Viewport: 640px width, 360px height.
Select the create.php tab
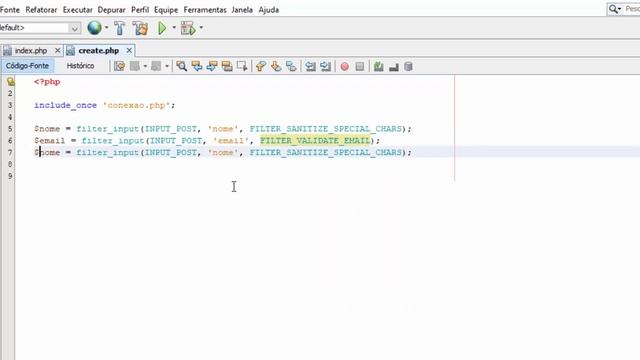click(x=98, y=51)
